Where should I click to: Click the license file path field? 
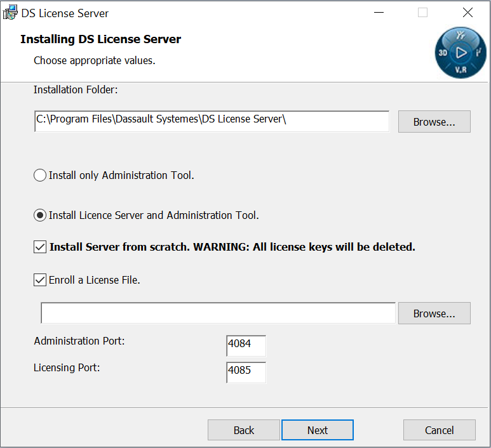(218, 313)
